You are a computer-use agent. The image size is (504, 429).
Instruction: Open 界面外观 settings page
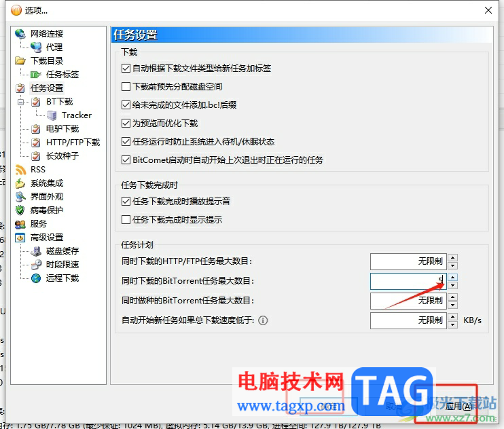click(x=47, y=197)
